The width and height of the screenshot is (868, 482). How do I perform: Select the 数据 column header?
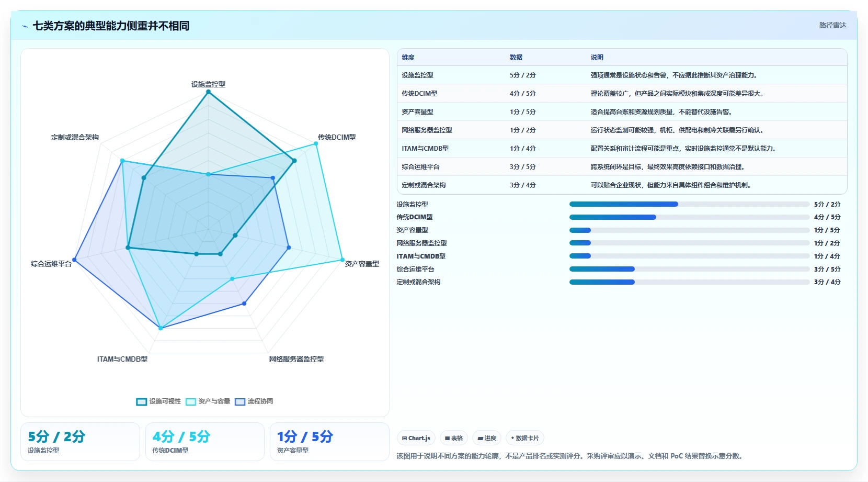[516, 58]
